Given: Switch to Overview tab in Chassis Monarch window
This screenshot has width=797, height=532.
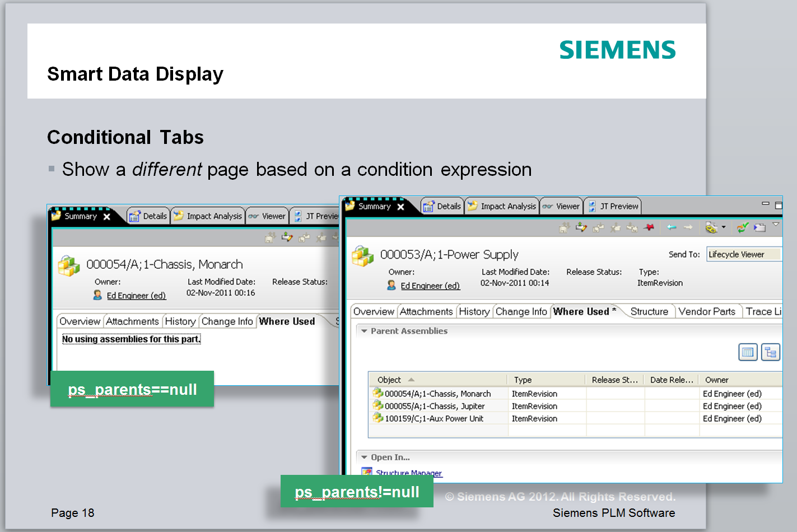Looking at the screenshot, I should [80, 321].
